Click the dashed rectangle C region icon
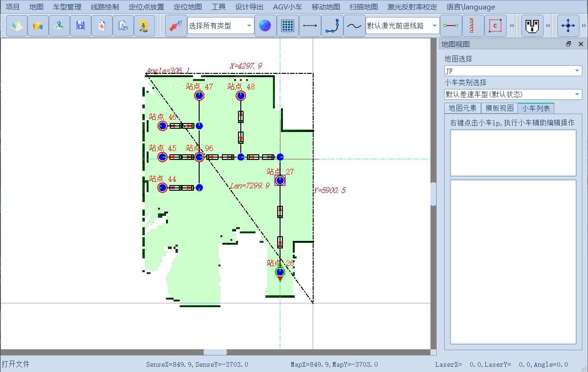588x372 pixels. click(495, 26)
